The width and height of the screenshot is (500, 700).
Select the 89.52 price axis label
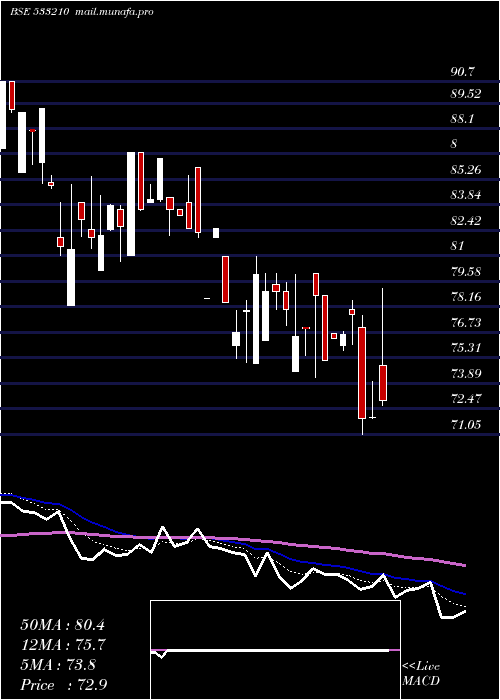coord(466,94)
